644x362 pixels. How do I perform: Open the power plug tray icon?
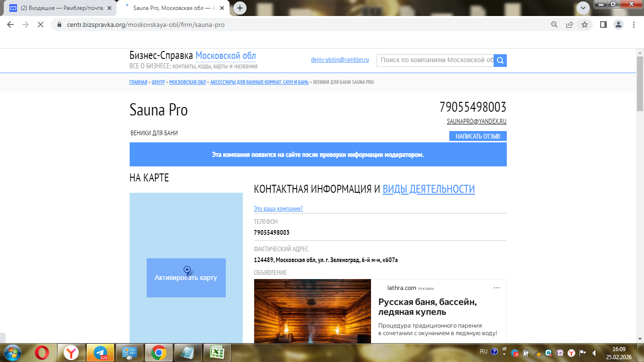pos(526,353)
